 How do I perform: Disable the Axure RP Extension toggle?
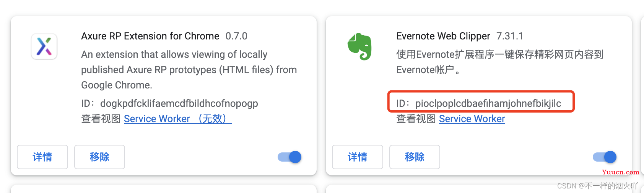(x=289, y=157)
